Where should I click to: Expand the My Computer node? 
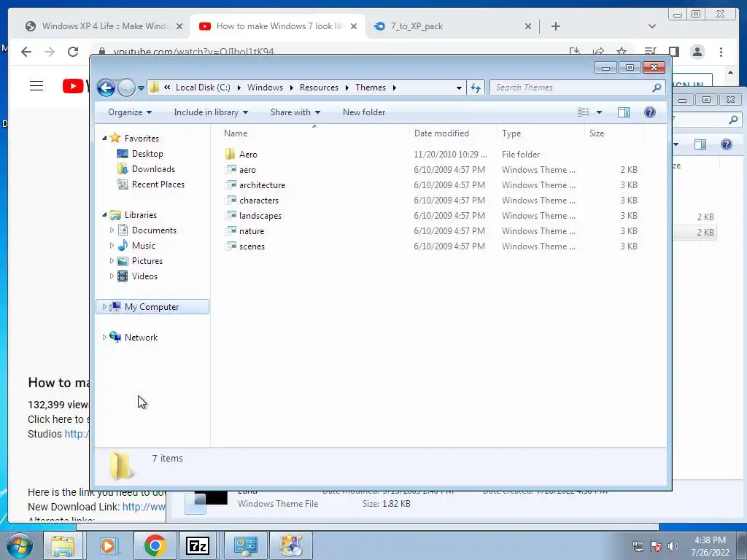pos(104,307)
